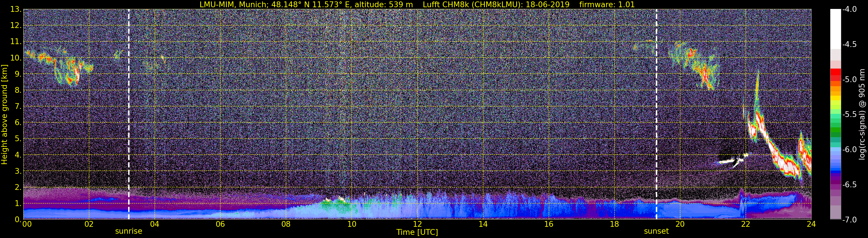
Task: Click the "5." height axis tick label
Action: pos(18,139)
